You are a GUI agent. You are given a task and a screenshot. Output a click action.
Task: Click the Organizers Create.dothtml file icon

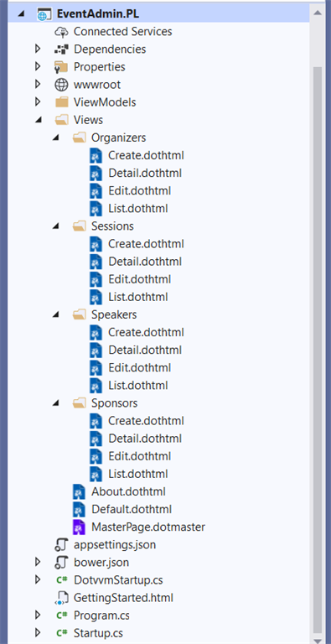pos(96,155)
